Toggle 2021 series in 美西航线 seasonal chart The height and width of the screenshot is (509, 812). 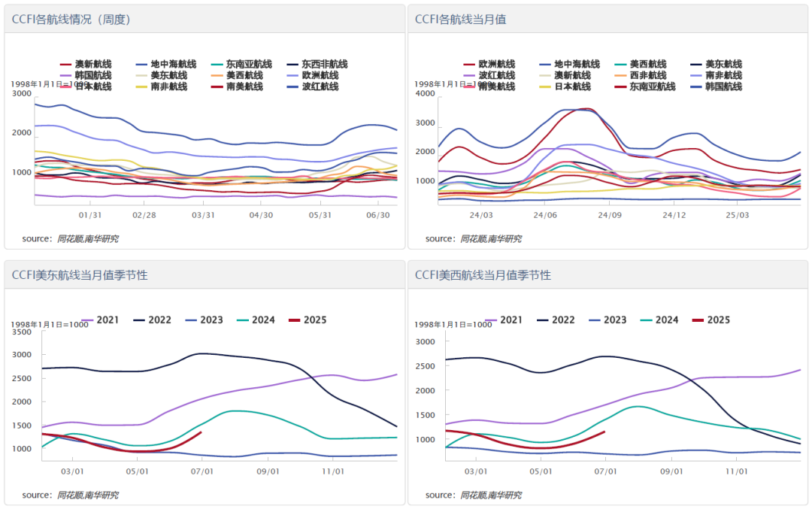point(504,320)
